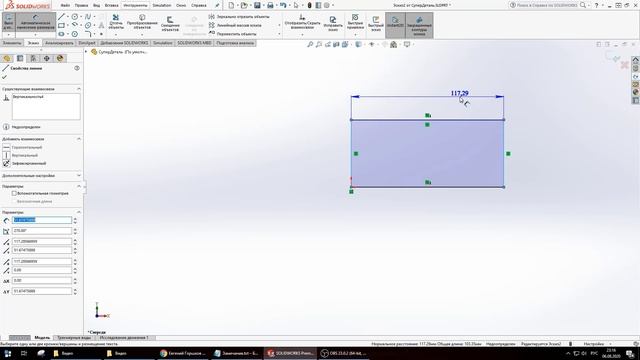Select the Line sketch tool
The width and height of the screenshot is (640, 360).
pyautogui.click(x=61, y=17)
